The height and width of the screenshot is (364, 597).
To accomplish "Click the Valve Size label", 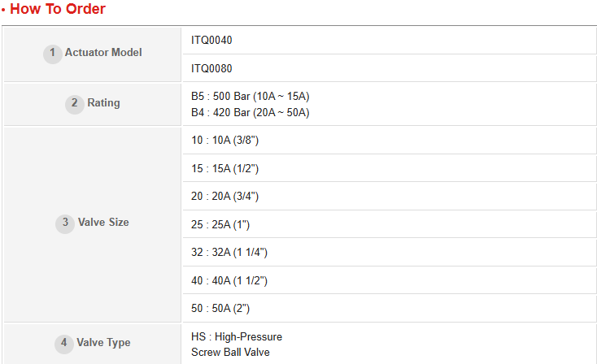I will pyautogui.click(x=103, y=223).
